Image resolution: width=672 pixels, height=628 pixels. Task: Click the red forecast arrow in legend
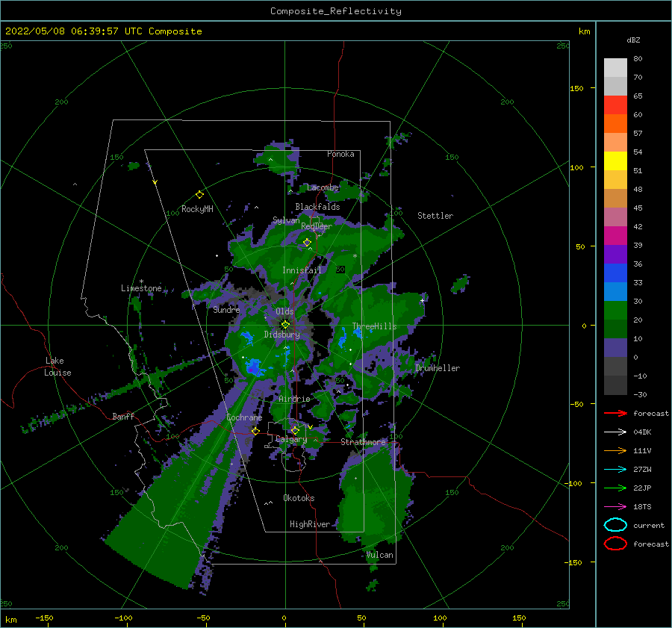615,413
